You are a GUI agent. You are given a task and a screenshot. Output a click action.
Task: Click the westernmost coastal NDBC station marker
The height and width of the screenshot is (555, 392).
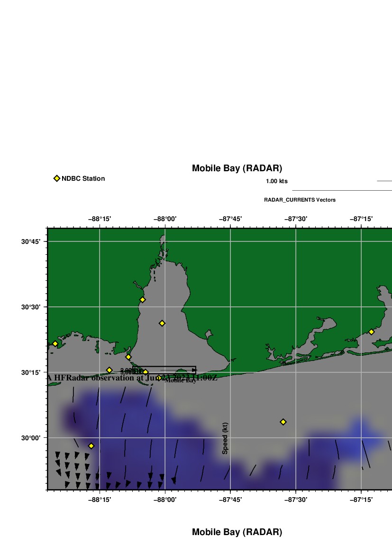55,343
